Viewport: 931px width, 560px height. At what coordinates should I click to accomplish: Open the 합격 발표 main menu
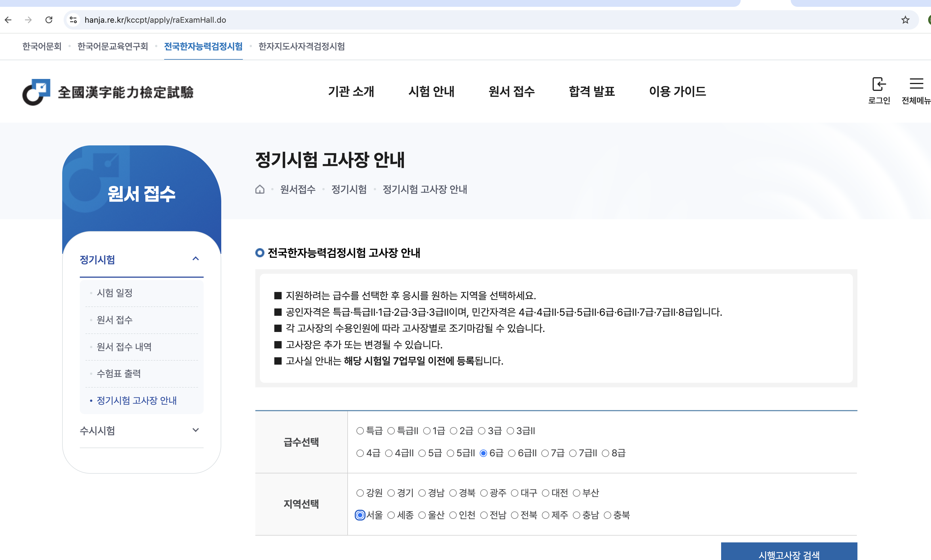tap(592, 91)
